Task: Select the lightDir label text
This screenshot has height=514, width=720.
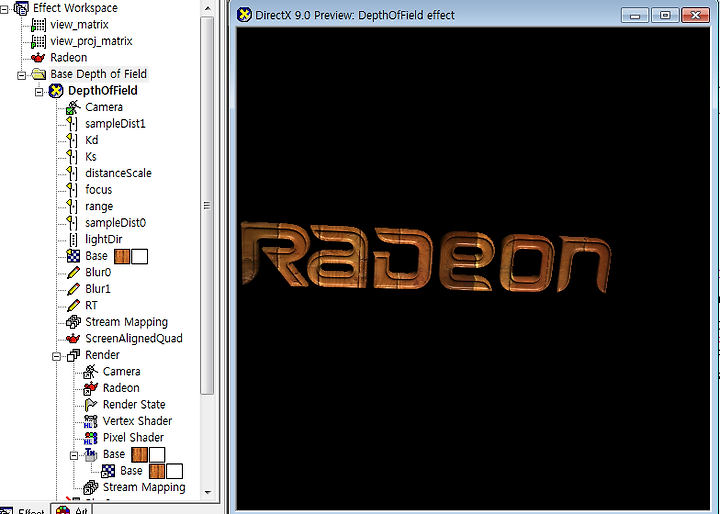Action: tap(104, 240)
